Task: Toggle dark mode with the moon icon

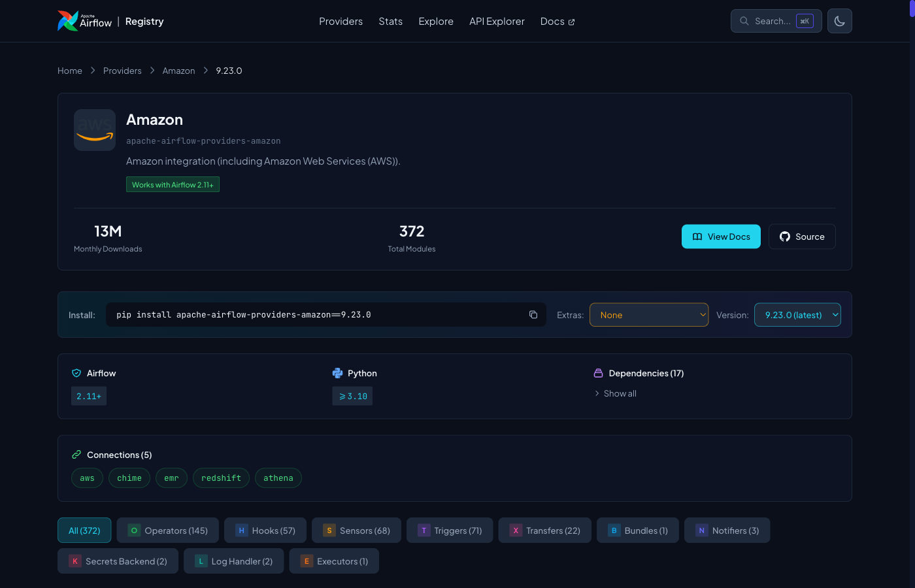Action: (839, 20)
